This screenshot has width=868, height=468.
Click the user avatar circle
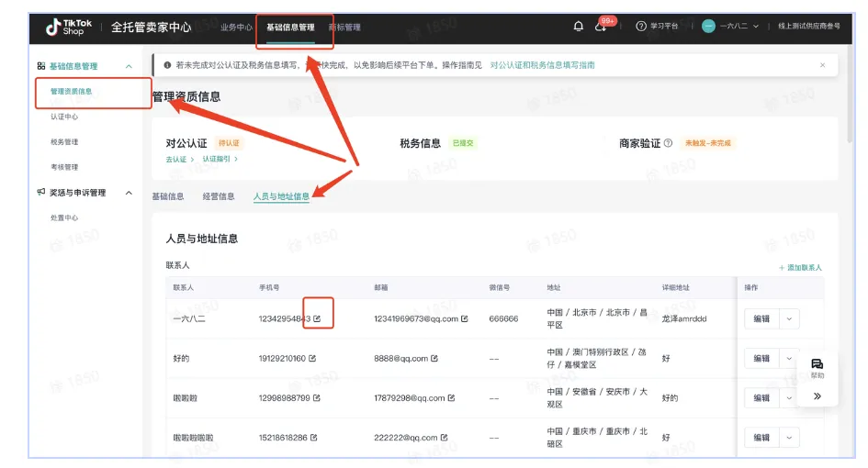coord(708,26)
